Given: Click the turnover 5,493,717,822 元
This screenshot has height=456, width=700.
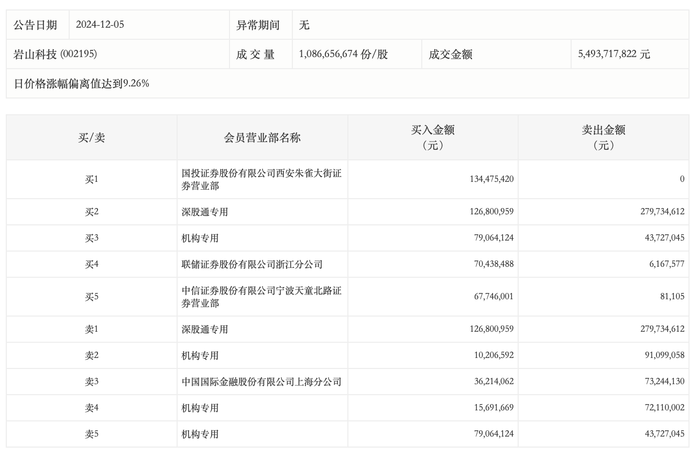Looking at the screenshot, I should 614,54.
